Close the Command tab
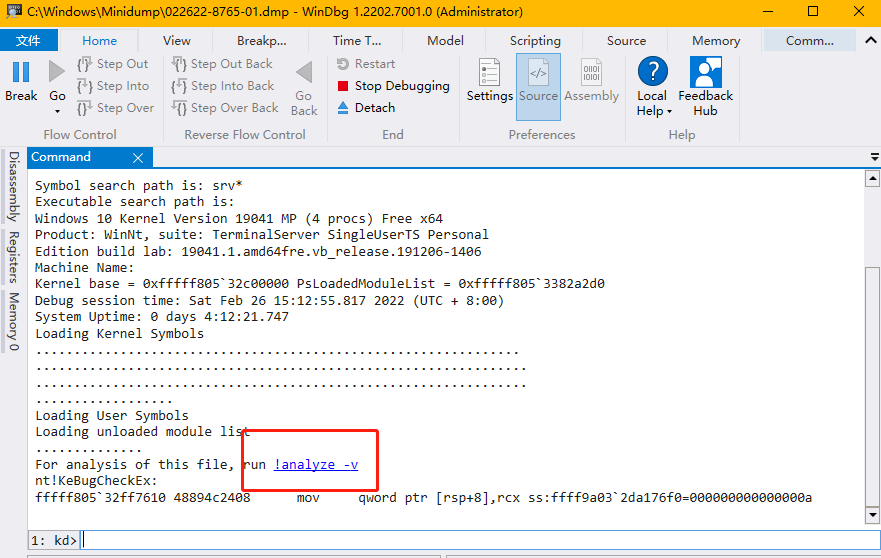Viewport: 881px width, 558px height. coord(138,158)
